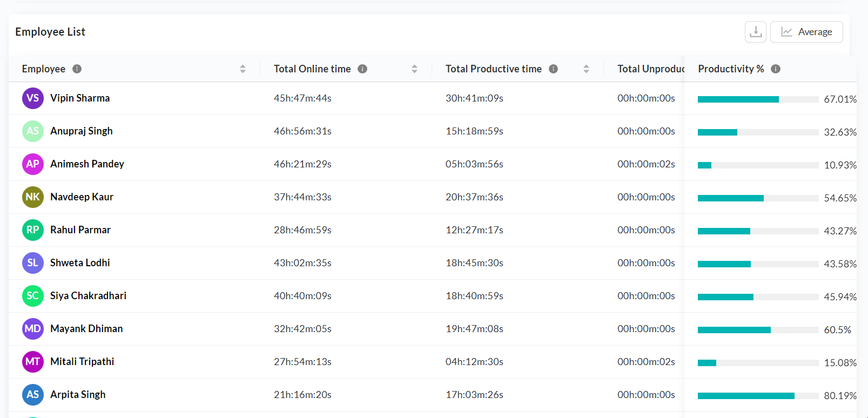Screen dimensions: 868x418
Task: Sort by Total Productive time arrows
Action: click(x=586, y=69)
